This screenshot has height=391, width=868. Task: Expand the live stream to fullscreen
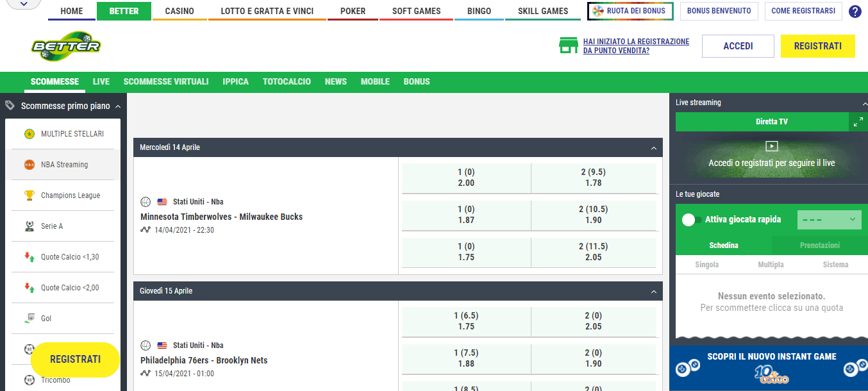click(x=858, y=122)
